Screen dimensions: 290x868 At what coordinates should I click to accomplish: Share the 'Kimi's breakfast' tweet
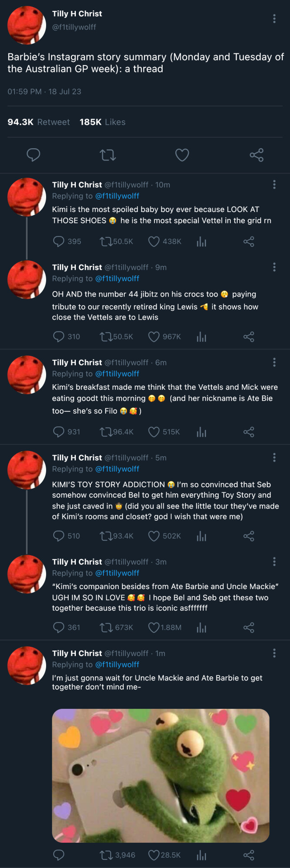[x=249, y=432]
